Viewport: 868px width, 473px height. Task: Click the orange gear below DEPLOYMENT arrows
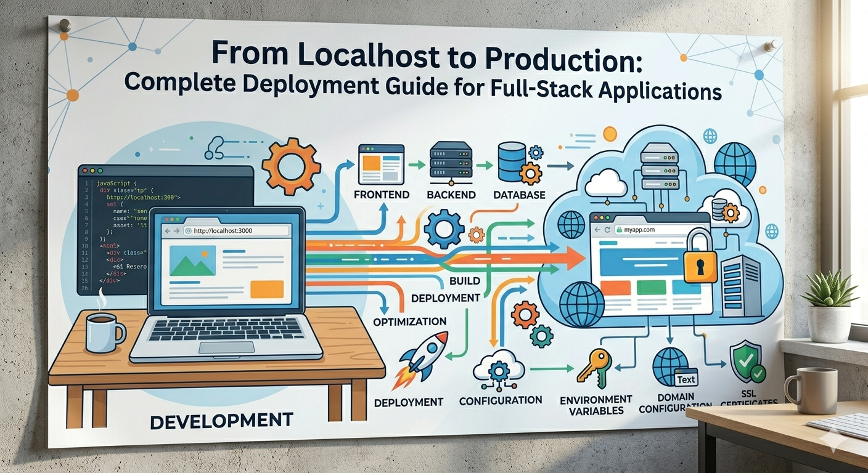(x=526, y=313)
